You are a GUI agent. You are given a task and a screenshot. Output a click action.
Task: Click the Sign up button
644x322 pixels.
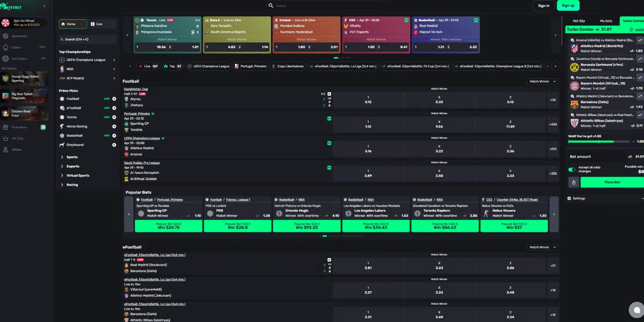568,6
